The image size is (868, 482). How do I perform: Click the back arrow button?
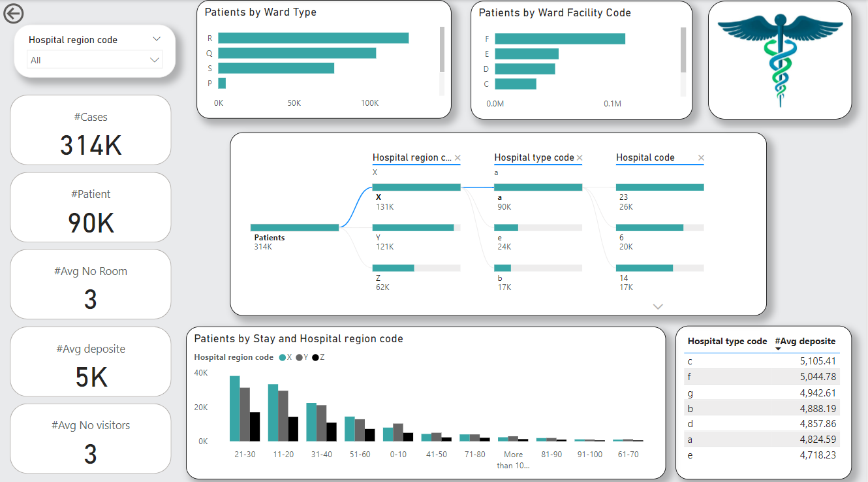(x=13, y=14)
